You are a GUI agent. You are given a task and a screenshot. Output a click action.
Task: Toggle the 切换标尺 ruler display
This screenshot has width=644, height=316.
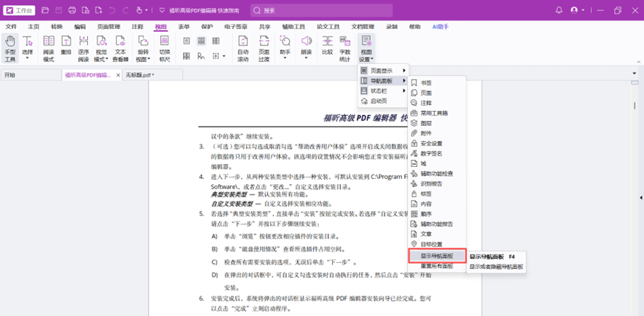pos(165,48)
